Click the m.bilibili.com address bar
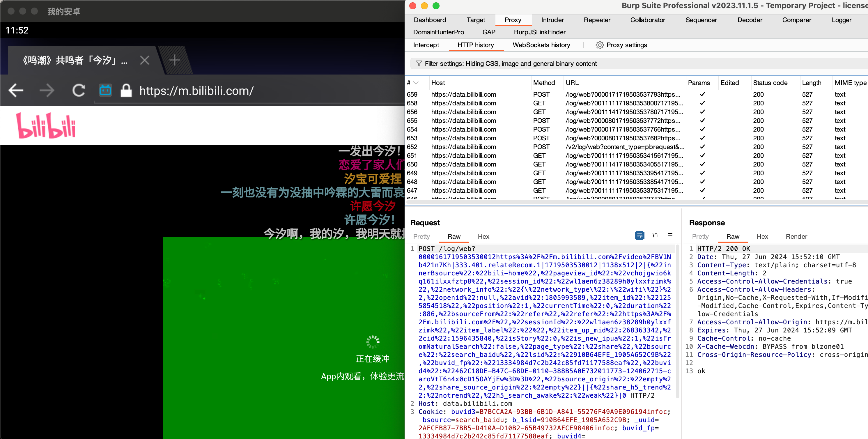 click(x=196, y=91)
